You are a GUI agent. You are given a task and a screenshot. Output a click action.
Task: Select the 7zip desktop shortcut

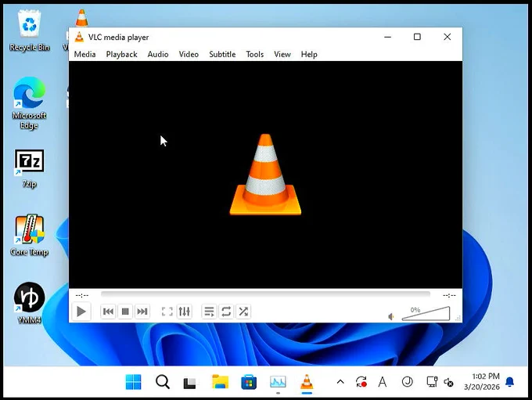click(x=30, y=169)
